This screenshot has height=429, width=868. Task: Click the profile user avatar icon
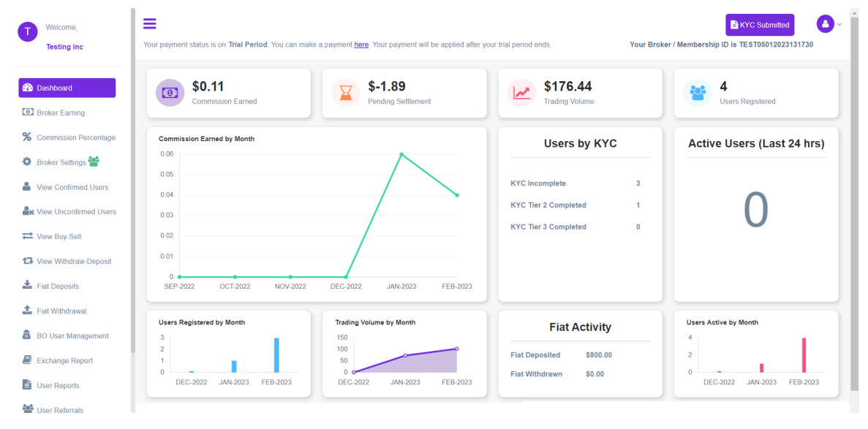coord(826,24)
